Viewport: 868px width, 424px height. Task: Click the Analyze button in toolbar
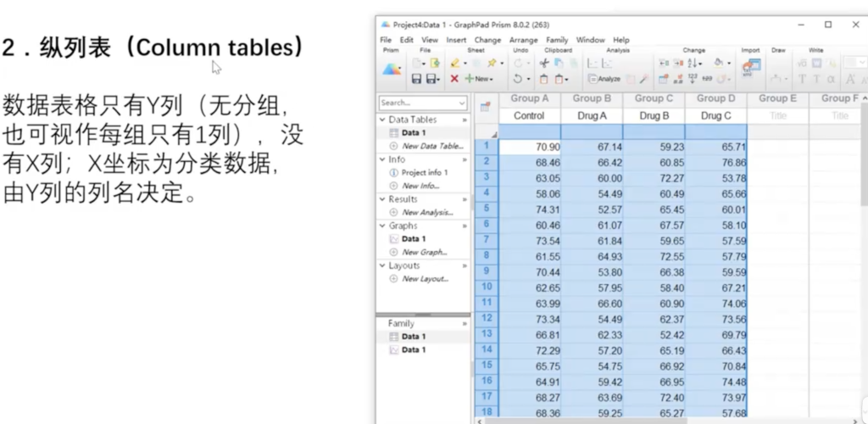[x=604, y=79]
